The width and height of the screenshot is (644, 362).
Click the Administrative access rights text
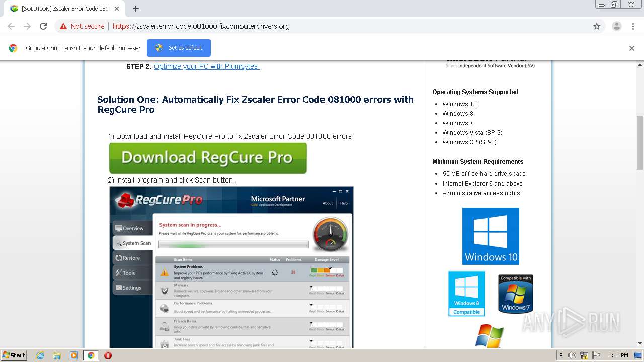click(x=481, y=193)
